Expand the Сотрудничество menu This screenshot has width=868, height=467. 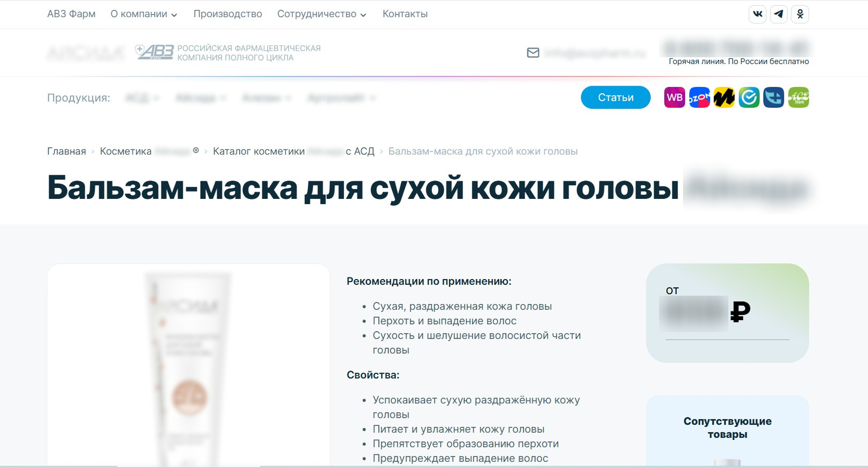321,14
